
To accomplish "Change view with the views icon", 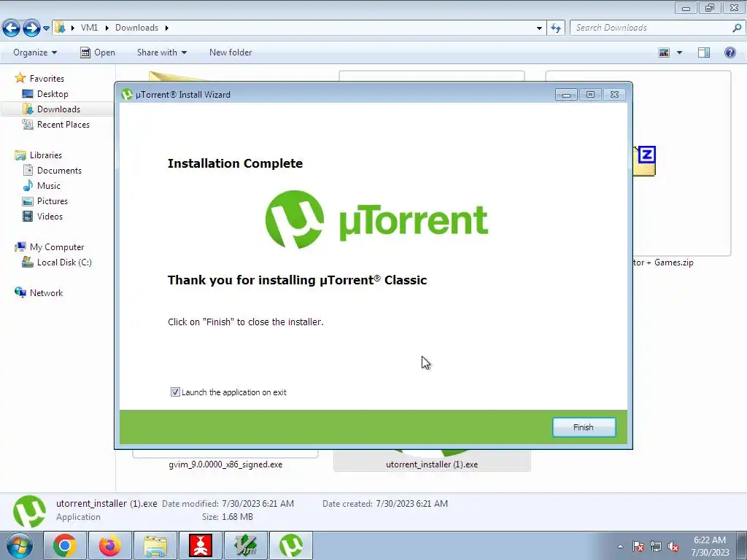I will (x=664, y=52).
